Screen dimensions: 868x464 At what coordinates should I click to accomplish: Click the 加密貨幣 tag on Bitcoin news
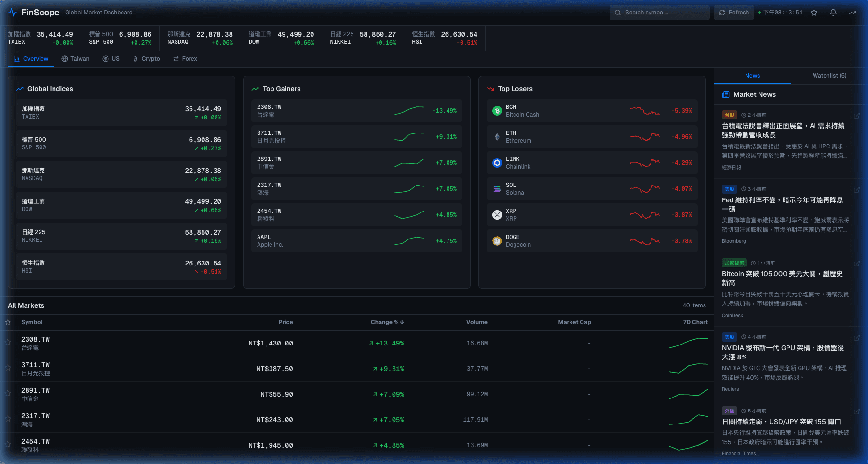click(x=734, y=263)
